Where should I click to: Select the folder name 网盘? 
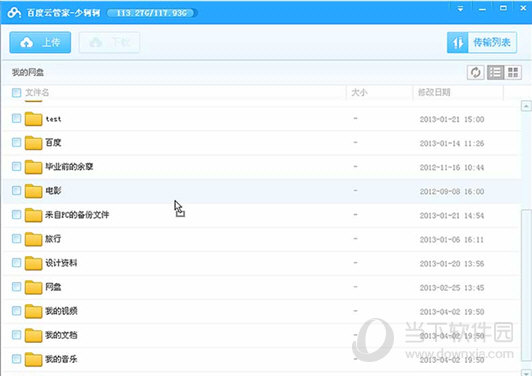click(x=53, y=287)
